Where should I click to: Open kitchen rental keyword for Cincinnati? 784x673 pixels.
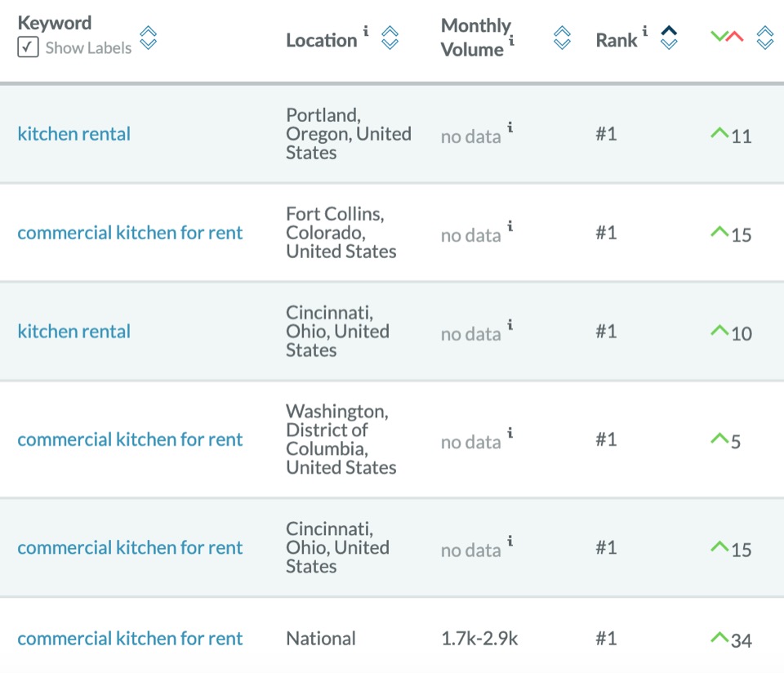tap(74, 332)
